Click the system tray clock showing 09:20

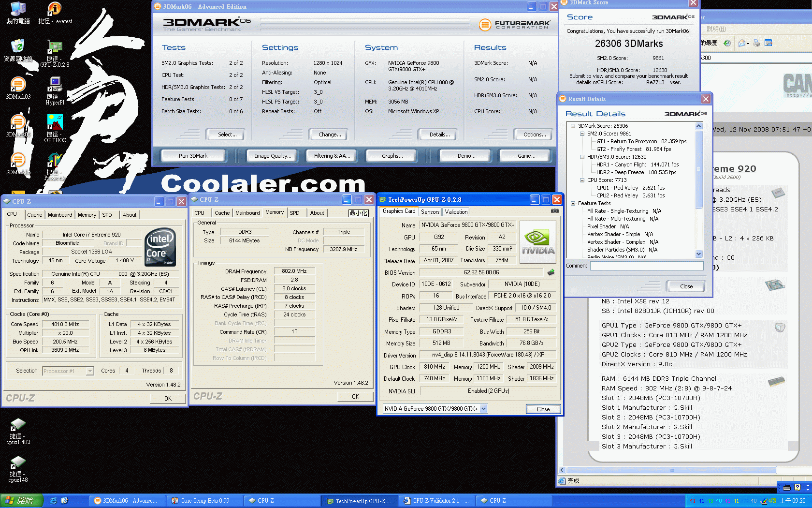click(792, 501)
